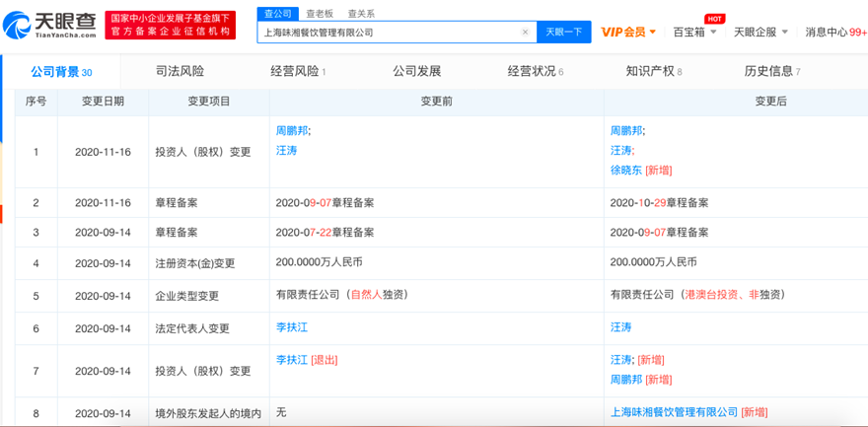Expand the 百宝箱 menu

coord(695,33)
